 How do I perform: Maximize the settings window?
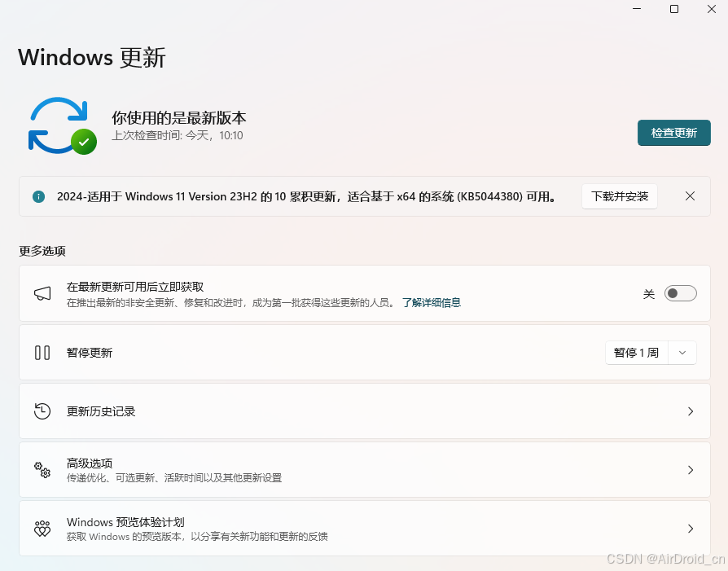674,9
